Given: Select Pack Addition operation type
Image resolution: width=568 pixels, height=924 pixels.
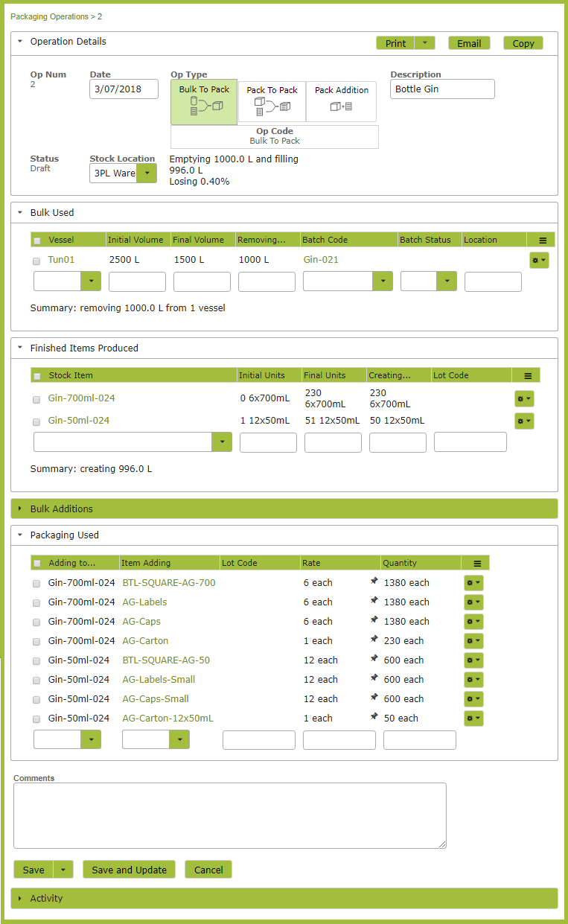Looking at the screenshot, I should (341, 102).
